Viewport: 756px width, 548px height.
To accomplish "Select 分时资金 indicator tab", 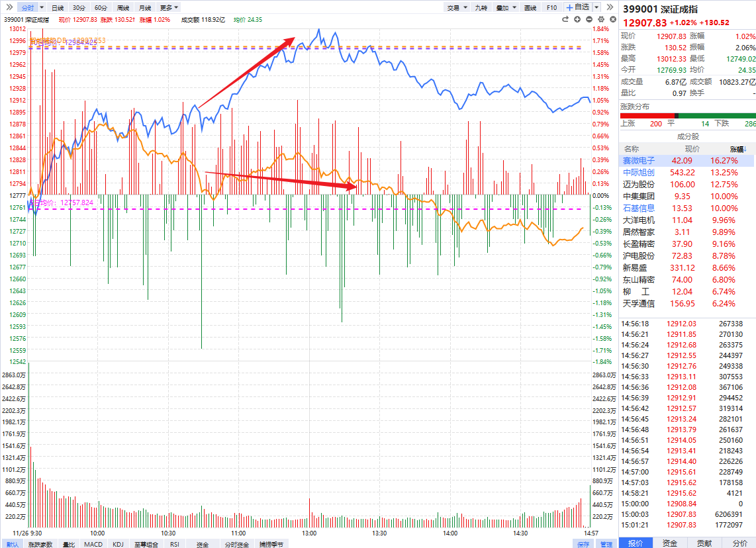I will click(237, 544).
